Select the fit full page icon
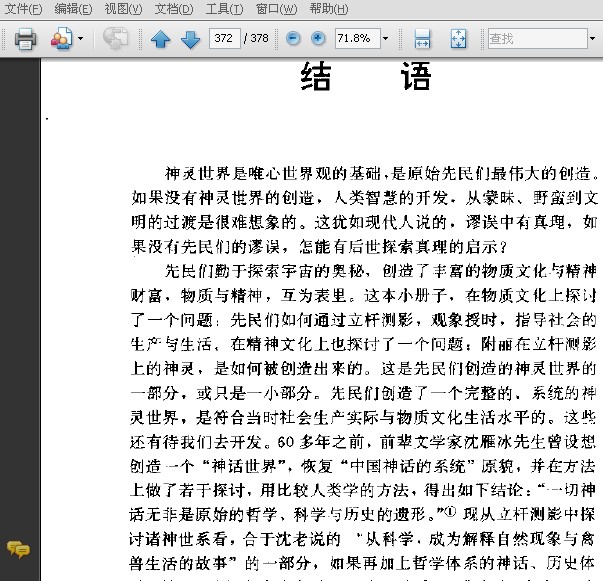603x581 pixels. click(x=458, y=39)
